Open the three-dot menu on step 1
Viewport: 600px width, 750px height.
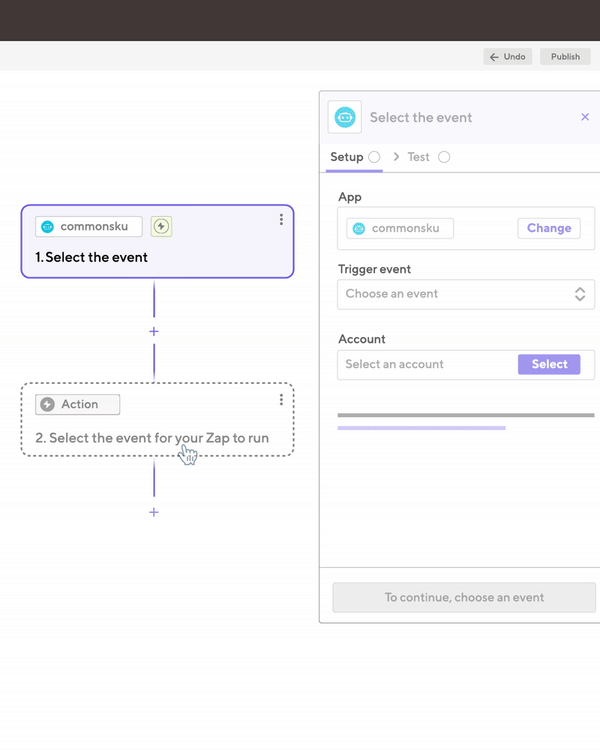click(x=281, y=220)
